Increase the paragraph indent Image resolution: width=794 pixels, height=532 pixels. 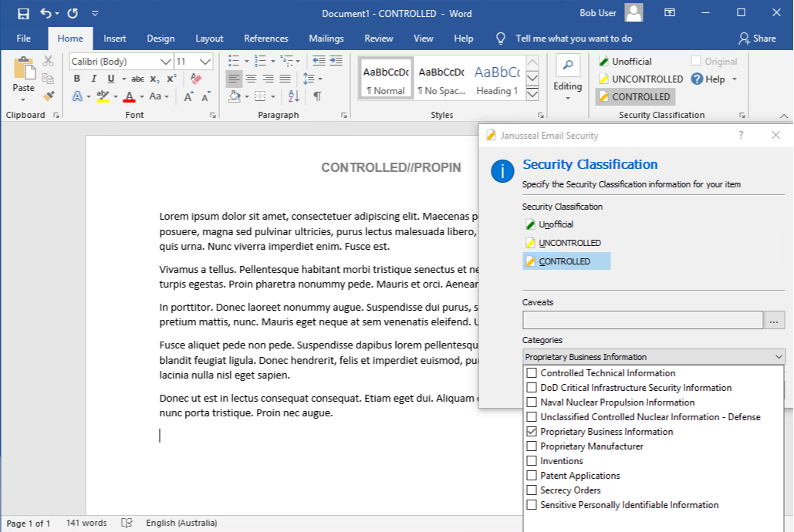pos(336,61)
